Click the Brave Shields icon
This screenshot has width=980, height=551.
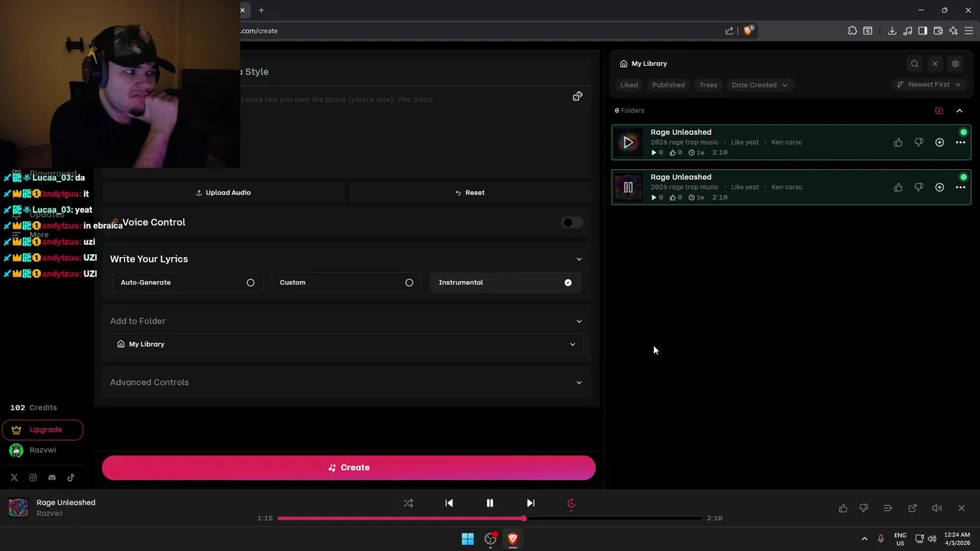[749, 31]
